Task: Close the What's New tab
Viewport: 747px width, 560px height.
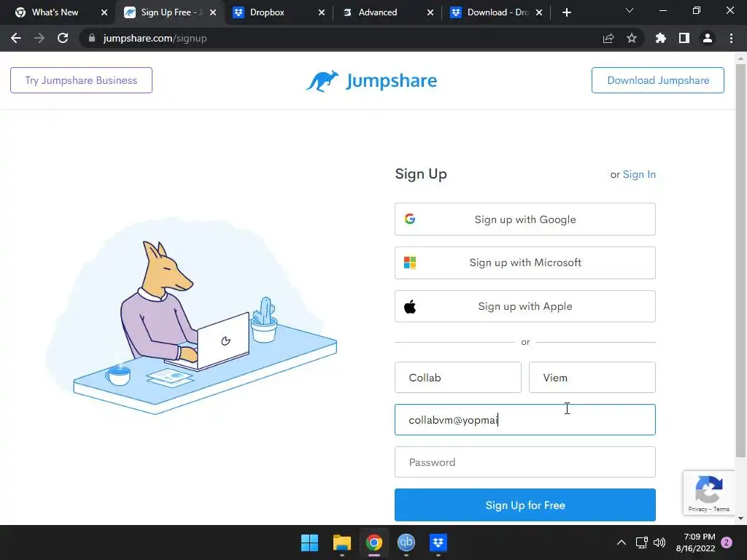Action: point(104,12)
